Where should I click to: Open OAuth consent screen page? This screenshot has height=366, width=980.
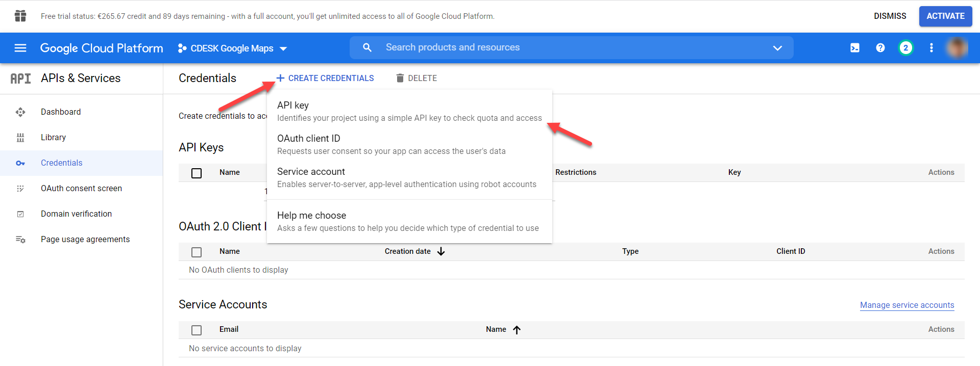(x=82, y=189)
